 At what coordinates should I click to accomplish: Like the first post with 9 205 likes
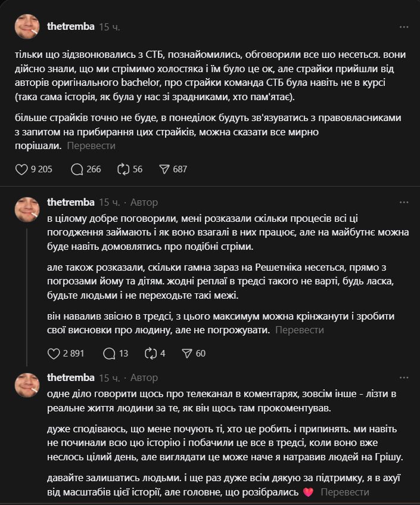(21, 169)
